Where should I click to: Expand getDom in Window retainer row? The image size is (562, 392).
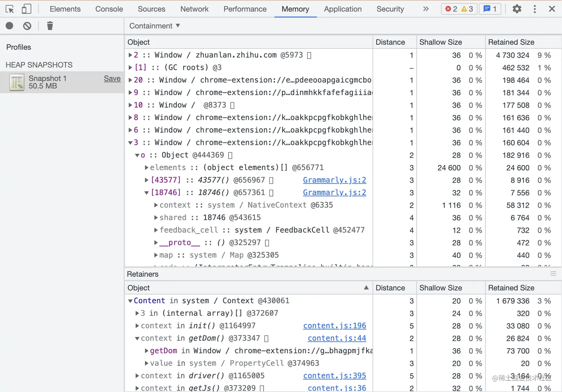[147, 351]
